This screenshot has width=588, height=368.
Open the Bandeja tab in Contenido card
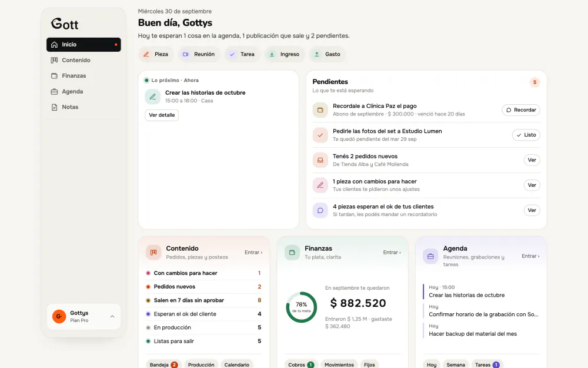163,365
